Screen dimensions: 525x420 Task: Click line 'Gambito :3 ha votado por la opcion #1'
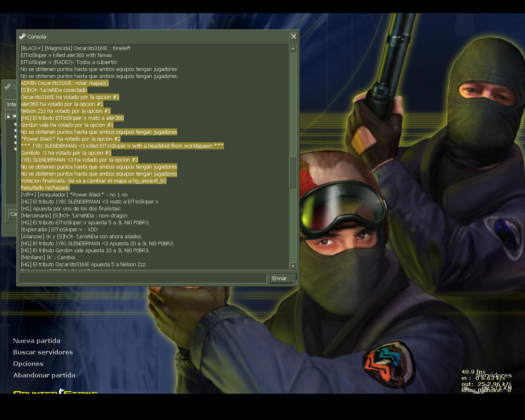click(x=66, y=153)
